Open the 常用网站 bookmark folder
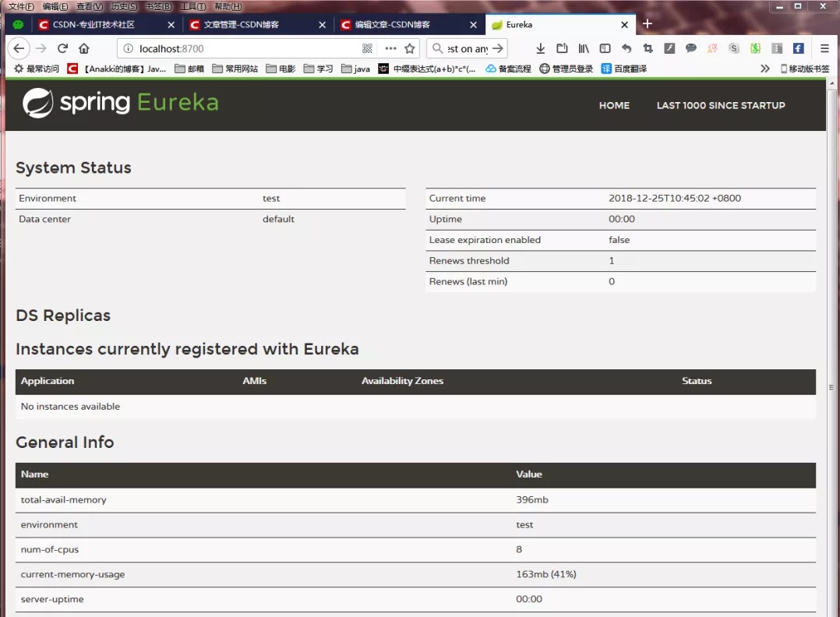Screen dimensions: 840x617 tap(235, 69)
